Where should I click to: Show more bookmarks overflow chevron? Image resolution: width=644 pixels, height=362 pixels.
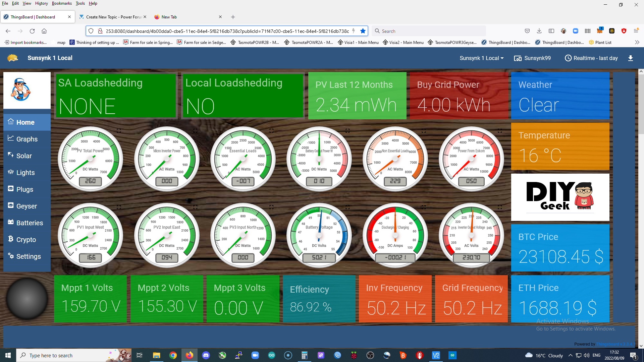pos(637,43)
